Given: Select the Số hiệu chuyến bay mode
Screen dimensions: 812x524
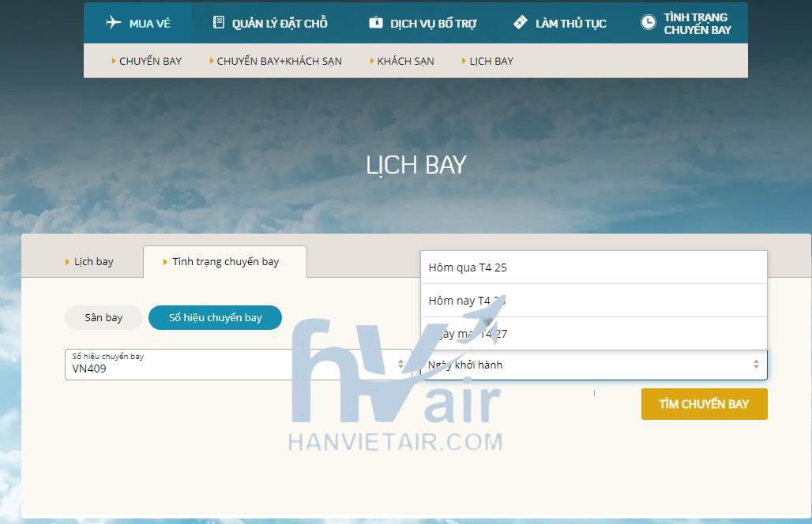Looking at the screenshot, I should pos(215,317).
